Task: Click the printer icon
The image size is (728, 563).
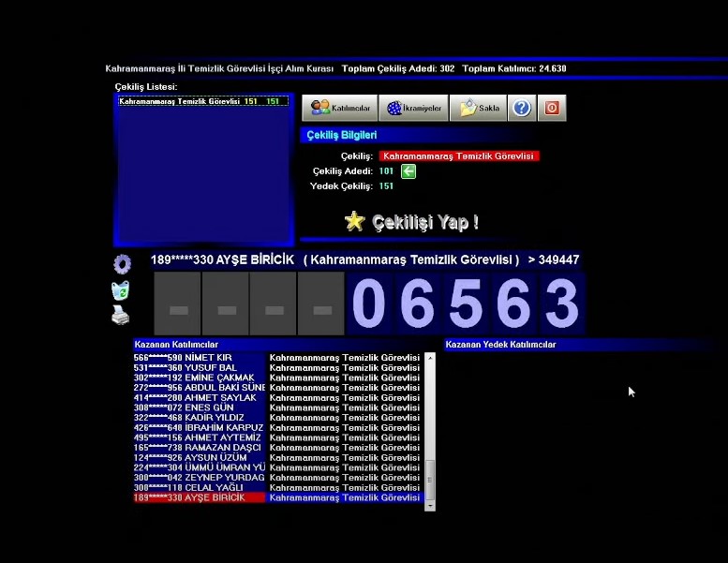Action: coord(121,316)
